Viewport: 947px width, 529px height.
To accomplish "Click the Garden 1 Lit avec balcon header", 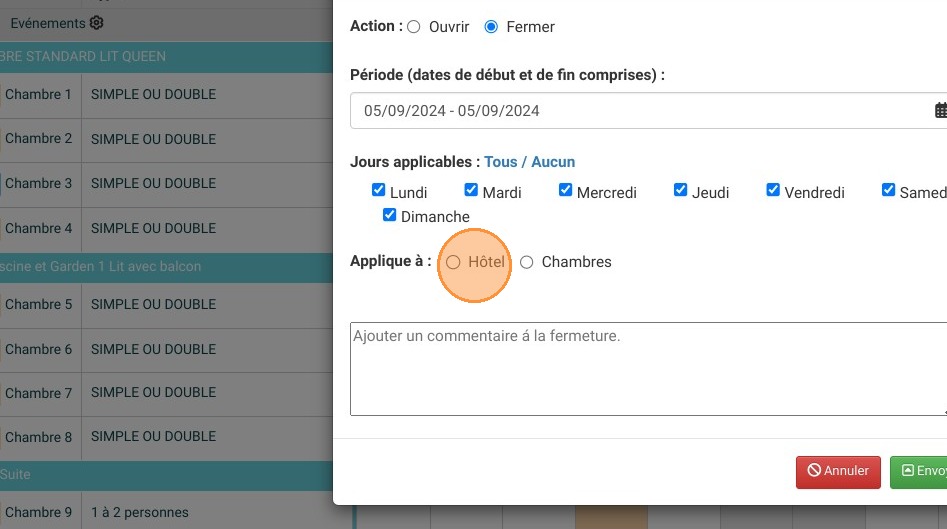I will coord(166,267).
